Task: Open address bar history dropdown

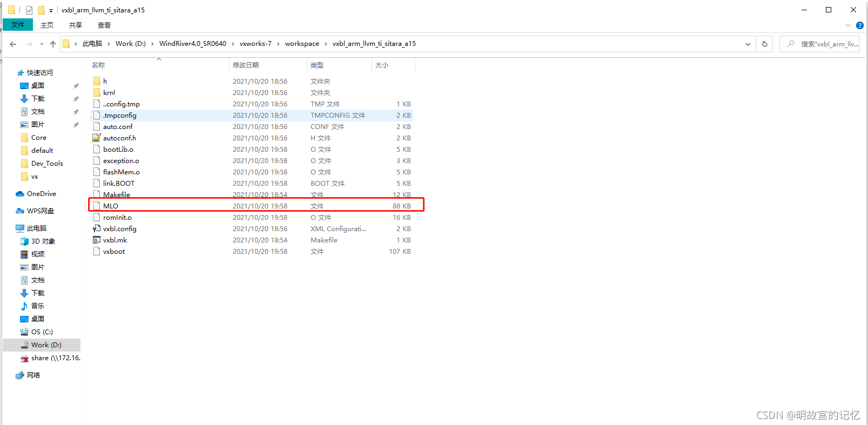Action: pos(748,44)
